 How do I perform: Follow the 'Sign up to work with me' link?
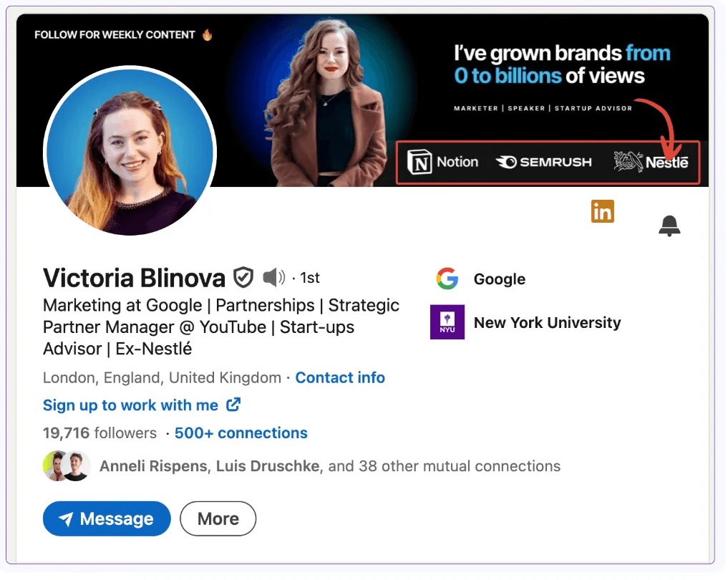click(130, 405)
